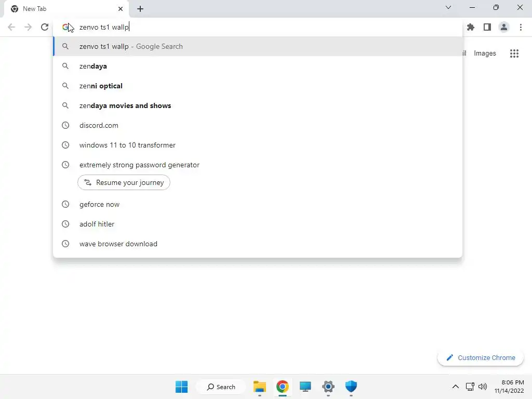This screenshot has width=532, height=399.
Task: Click the forward navigation arrow
Action: tap(28, 27)
